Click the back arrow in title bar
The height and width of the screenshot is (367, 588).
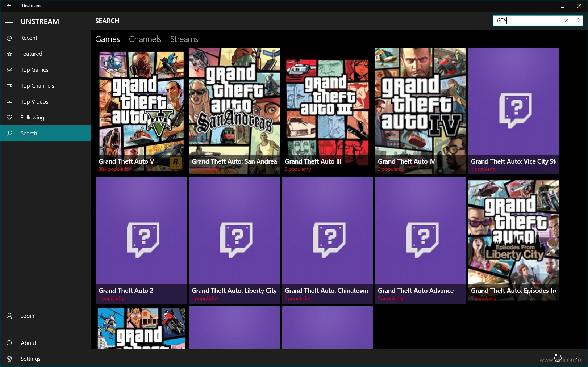click(x=9, y=6)
